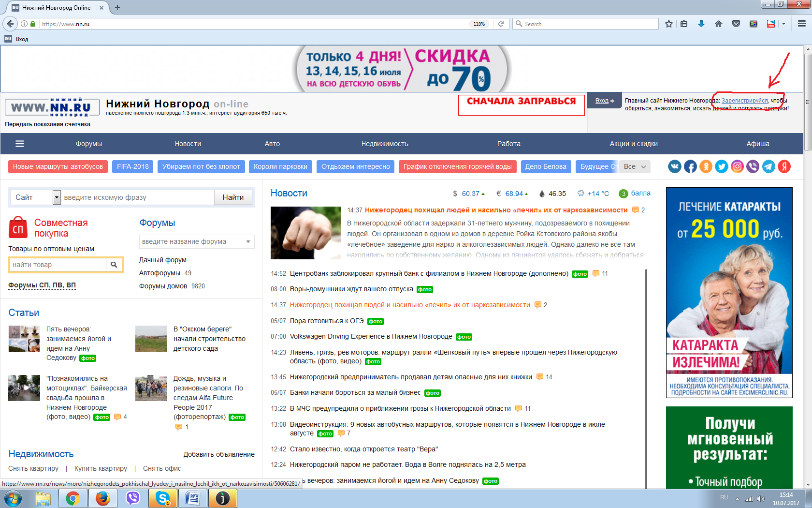812x508 pixels.
Task: Open the hamburger menu in navigation bar
Action: 20,144
